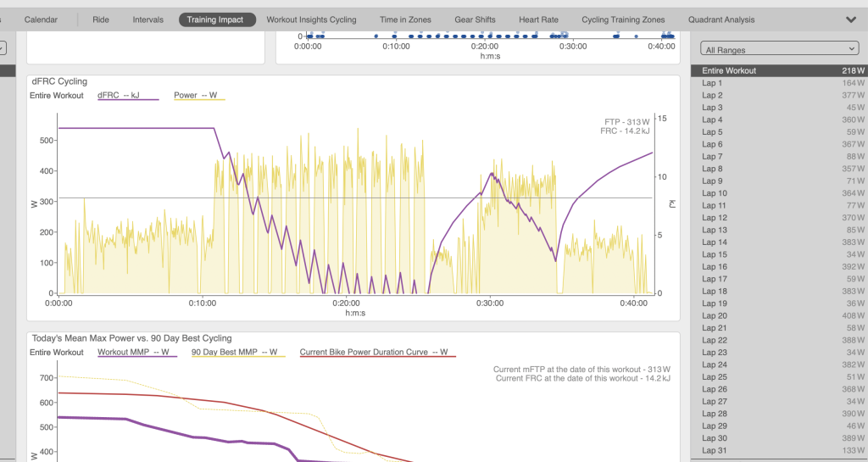The width and height of the screenshot is (868, 462).
Task: Select Lap 16 row
Action: tap(780, 267)
